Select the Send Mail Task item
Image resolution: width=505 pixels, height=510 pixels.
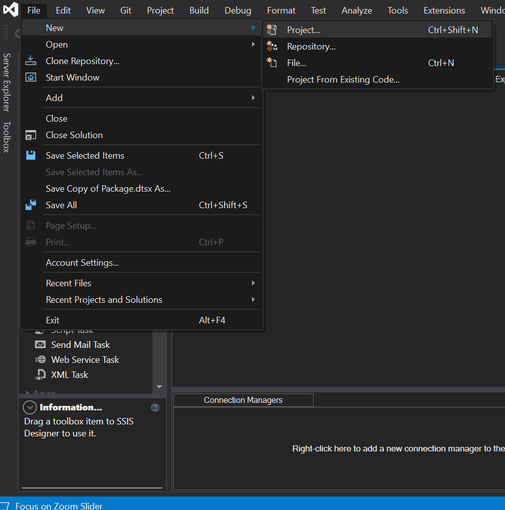click(80, 345)
